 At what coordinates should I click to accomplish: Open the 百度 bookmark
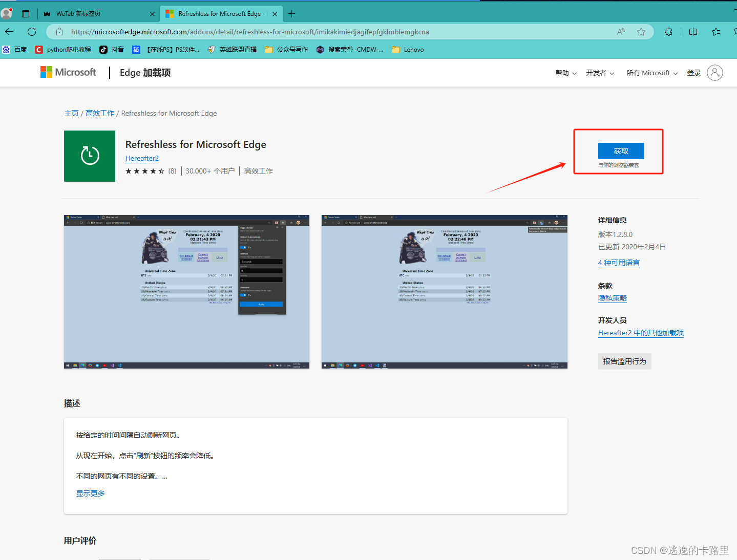14,50
